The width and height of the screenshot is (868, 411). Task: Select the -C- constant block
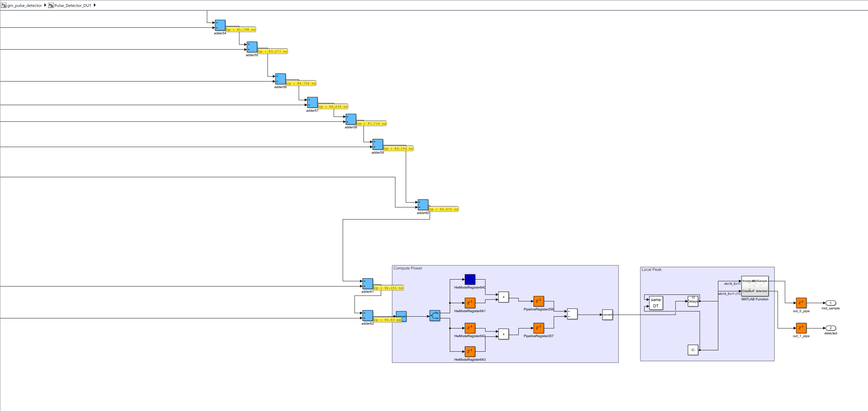[693, 350]
